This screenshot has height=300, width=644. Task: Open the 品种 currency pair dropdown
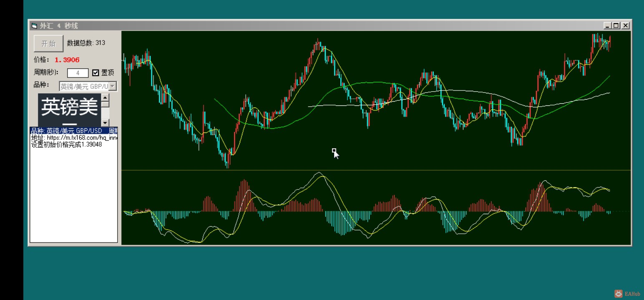pyautogui.click(x=113, y=86)
